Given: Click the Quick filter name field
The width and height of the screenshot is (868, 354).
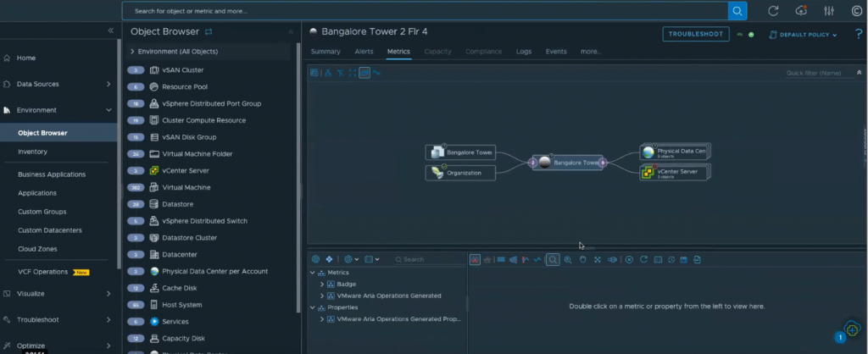Looking at the screenshot, I should [x=812, y=73].
